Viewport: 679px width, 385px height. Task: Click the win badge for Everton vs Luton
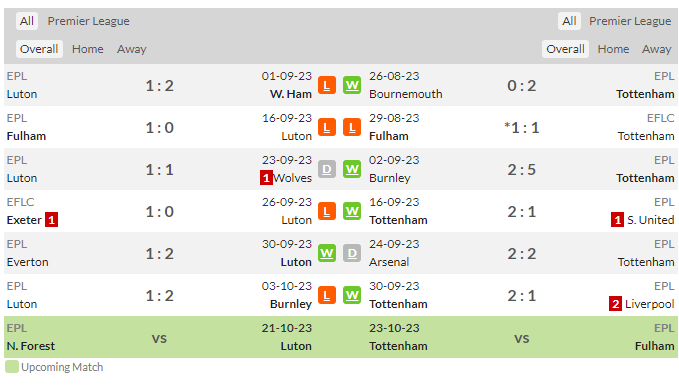coord(327,253)
